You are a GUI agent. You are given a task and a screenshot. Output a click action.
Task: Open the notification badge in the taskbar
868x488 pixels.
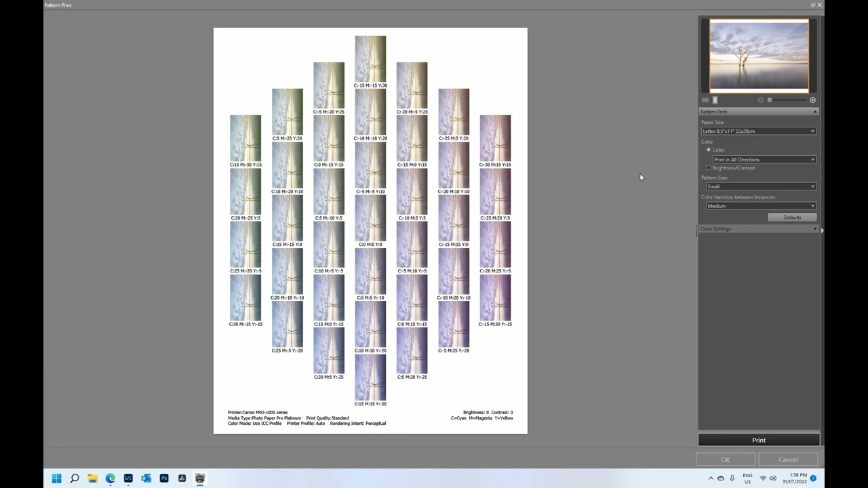[813, 479]
